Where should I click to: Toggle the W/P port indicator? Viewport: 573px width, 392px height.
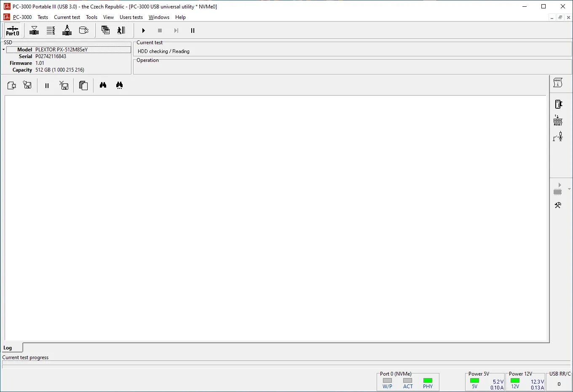tap(387, 381)
